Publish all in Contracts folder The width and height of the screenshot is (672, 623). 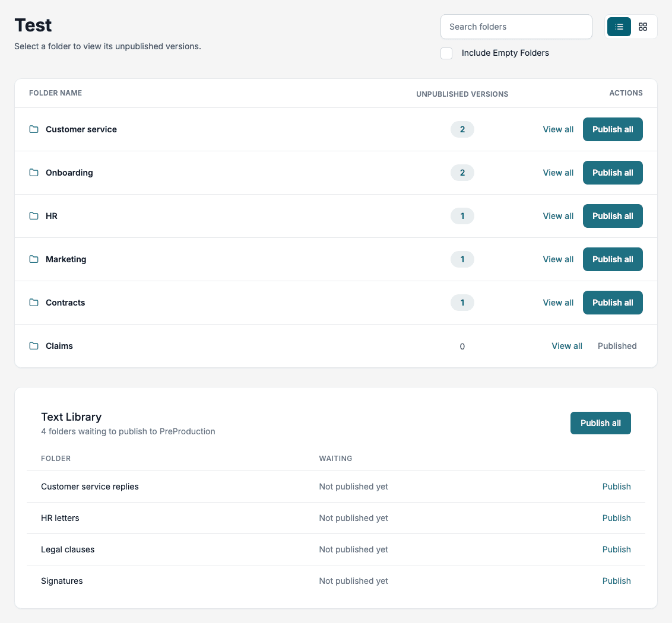pos(613,303)
